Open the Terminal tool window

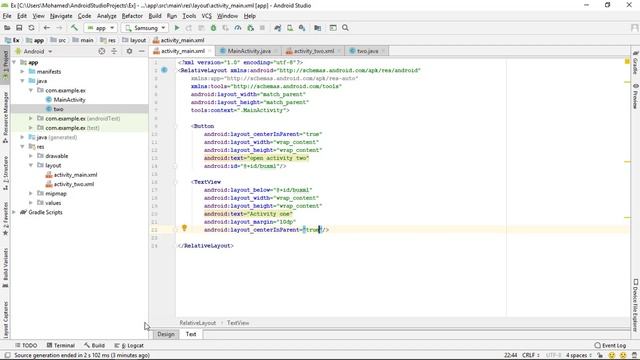(x=61, y=345)
